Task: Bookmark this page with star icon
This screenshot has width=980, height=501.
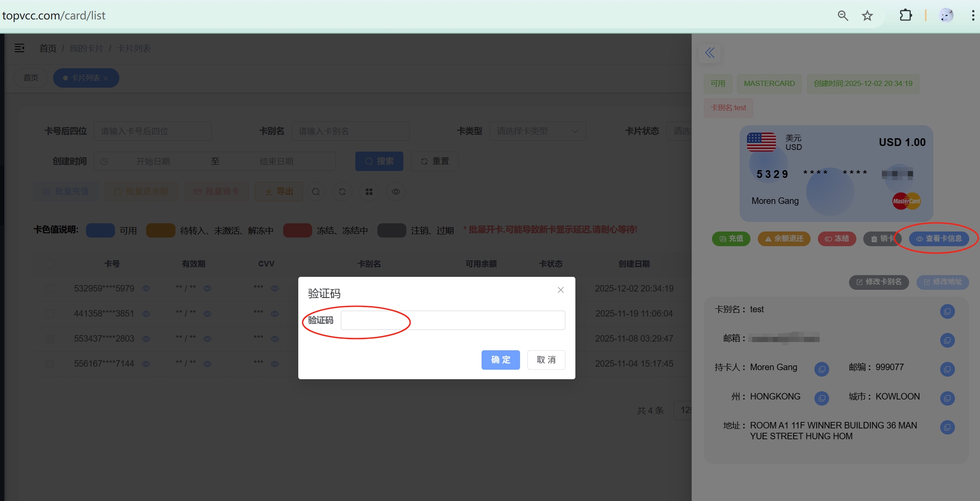Action: [x=867, y=16]
